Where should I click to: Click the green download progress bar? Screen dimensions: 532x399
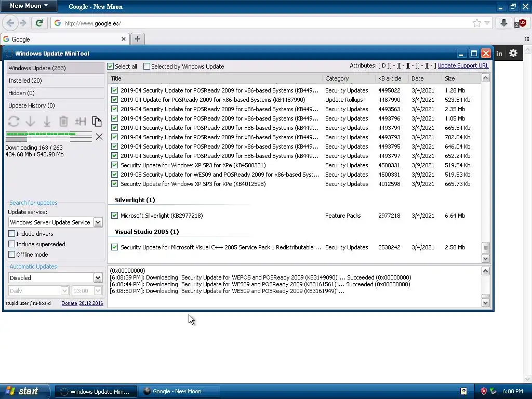point(48,134)
